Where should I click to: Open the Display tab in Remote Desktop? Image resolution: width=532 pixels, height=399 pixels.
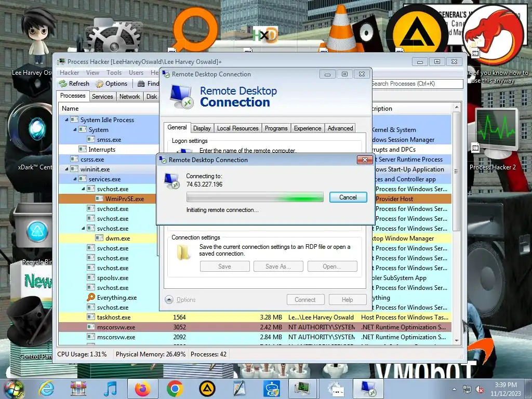(x=202, y=128)
